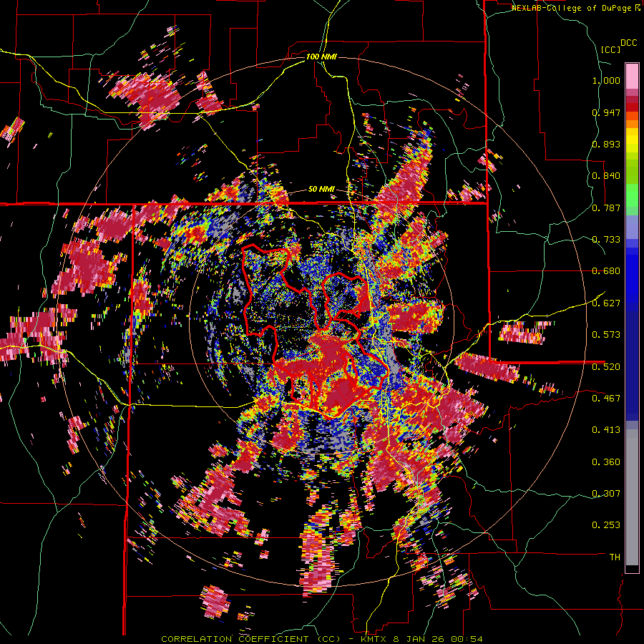Select the 0.253 scale value
The height and width of the screenshot is (644, 644).
[606, 525]
